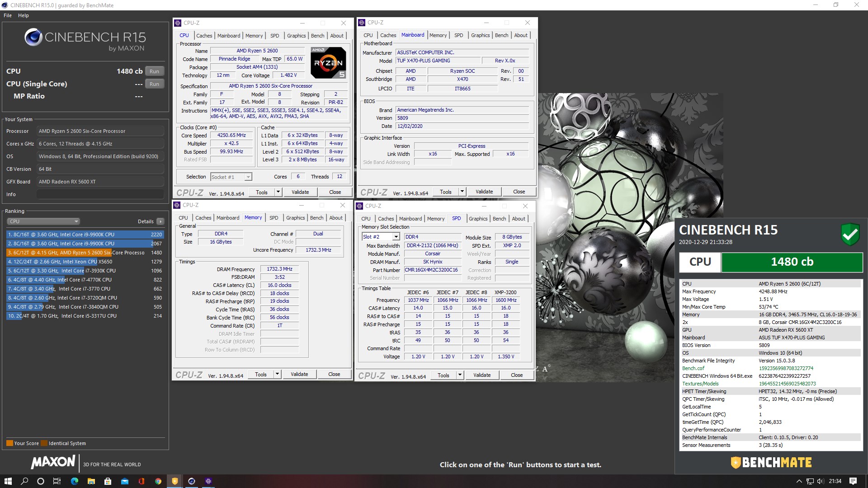Click the XMP-3200 column header
This screenshot has width=868, height=488.
coord(505,292)
